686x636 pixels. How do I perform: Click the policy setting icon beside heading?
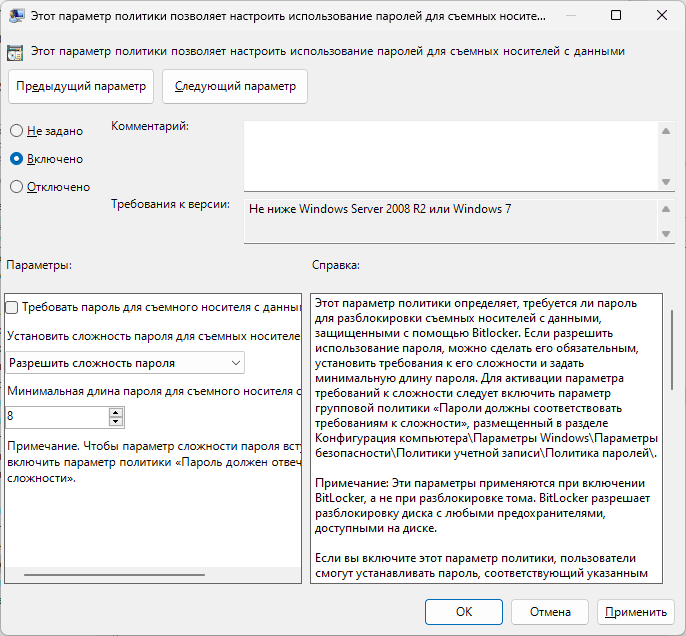point(15,52)
